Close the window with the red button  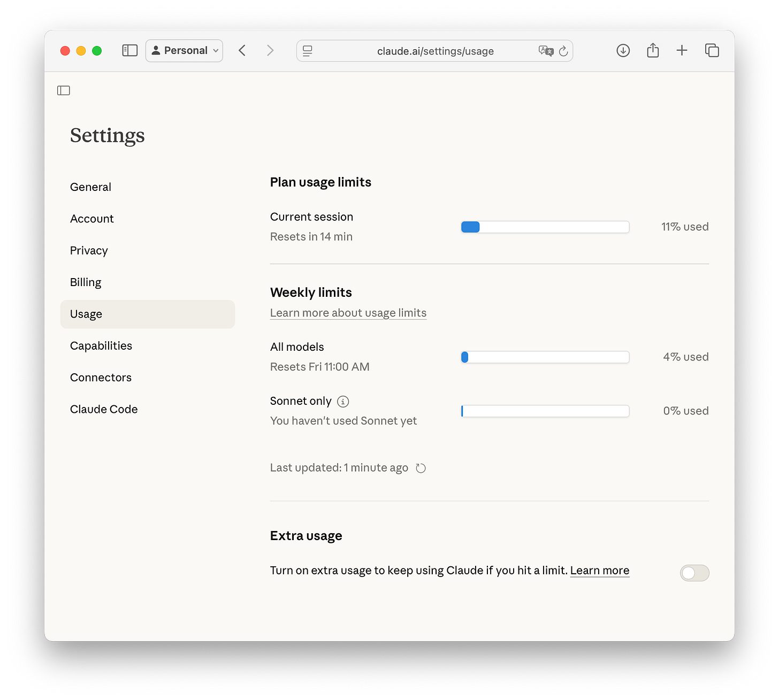(x=65, y=51)
